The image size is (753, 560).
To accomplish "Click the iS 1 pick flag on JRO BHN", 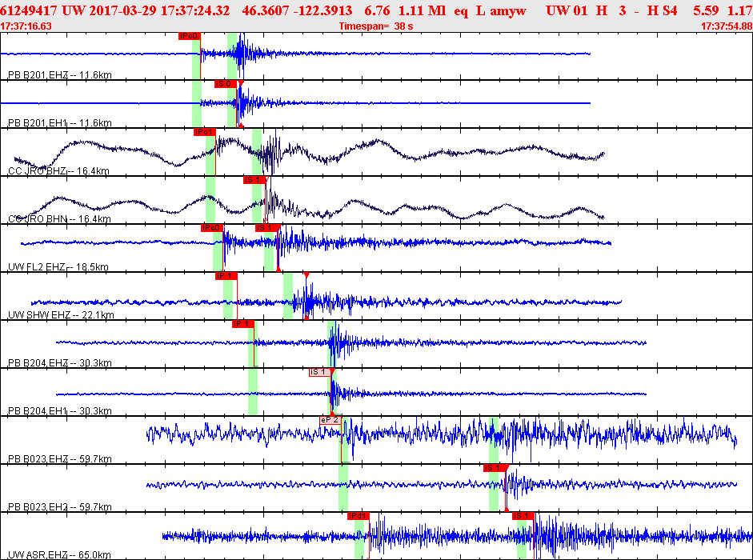I will [x=254, y=180].
